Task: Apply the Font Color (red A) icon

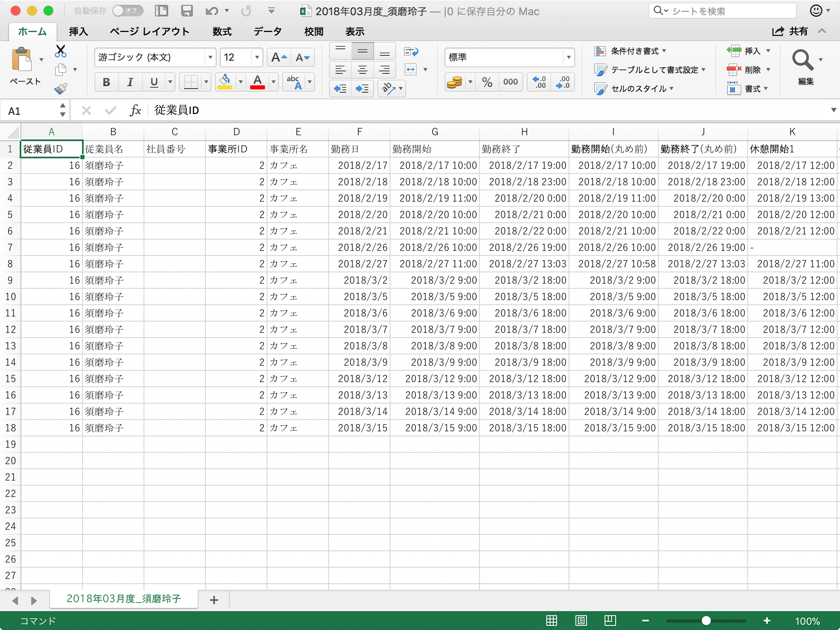Action: 257,82
